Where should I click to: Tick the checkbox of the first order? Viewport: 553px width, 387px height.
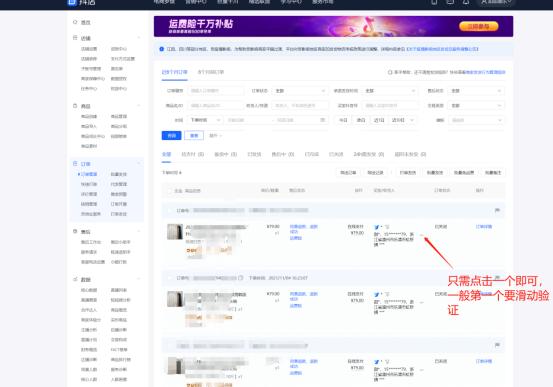(x=170, y=211)
